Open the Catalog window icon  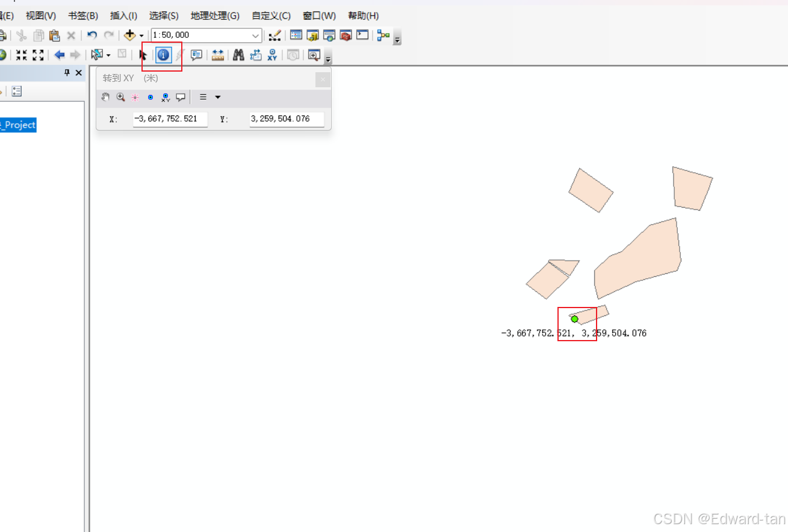[312, 36]
